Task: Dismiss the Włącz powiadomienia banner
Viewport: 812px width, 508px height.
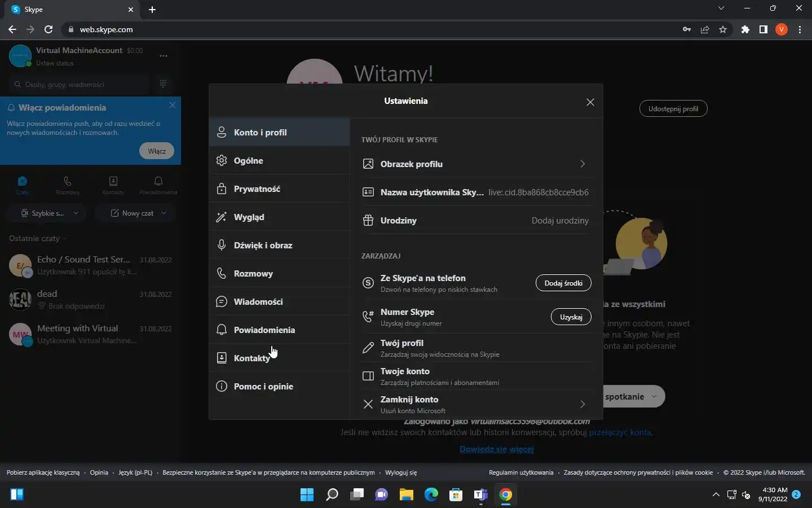Action: point(173,105)
